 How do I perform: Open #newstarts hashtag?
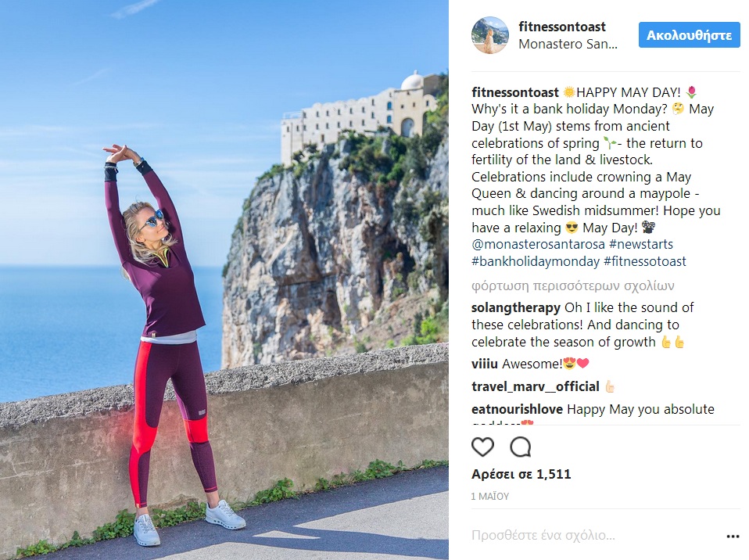pyautogui.click(x=640, y=245)
